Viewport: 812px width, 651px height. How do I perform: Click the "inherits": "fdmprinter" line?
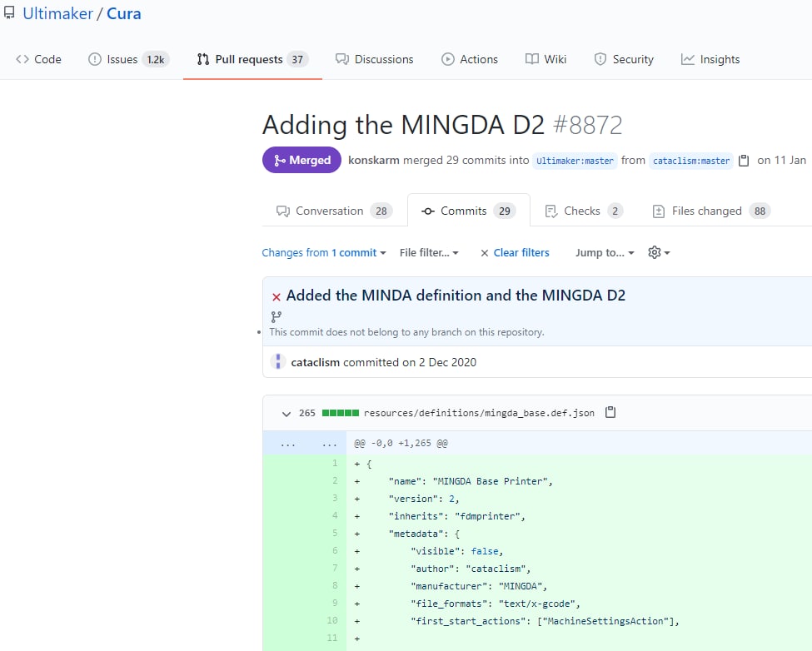pyautogui.click(x=456, y=516)
